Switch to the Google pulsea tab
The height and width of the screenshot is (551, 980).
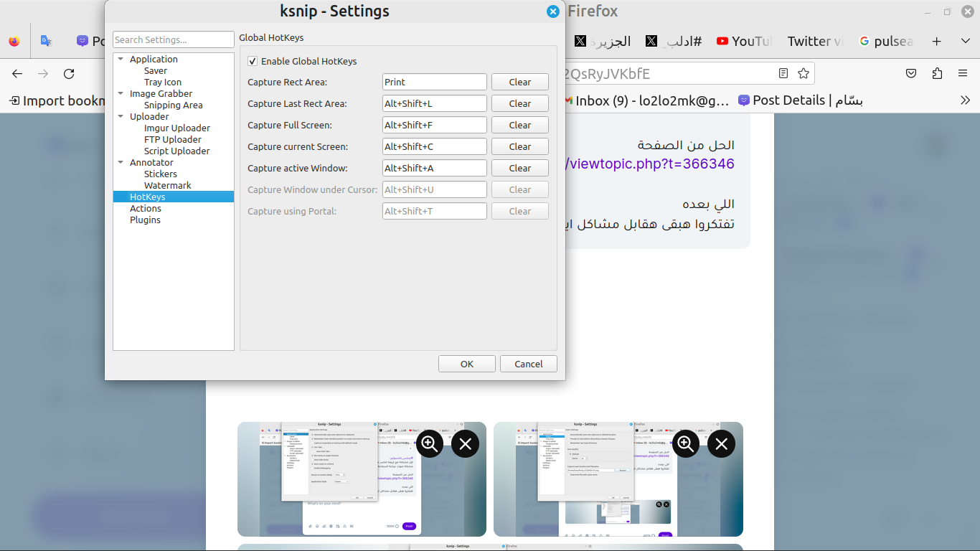(x=886, y=42)
